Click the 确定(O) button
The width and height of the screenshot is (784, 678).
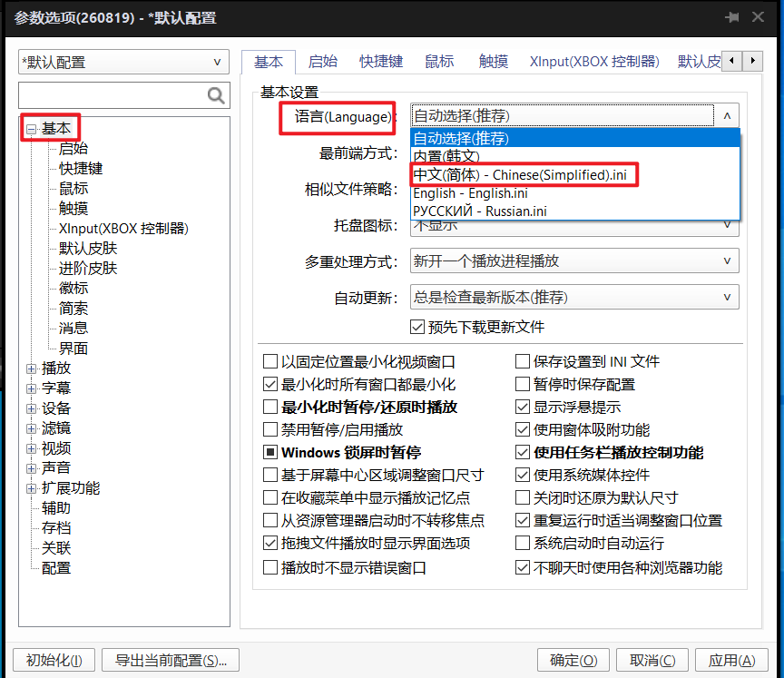click(x=573, y=660)
